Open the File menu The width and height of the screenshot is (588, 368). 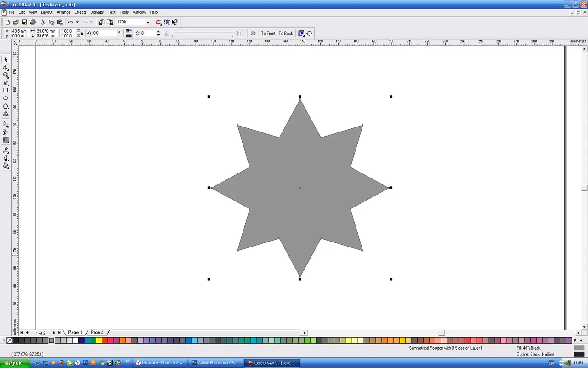click(x=12, y=12)
